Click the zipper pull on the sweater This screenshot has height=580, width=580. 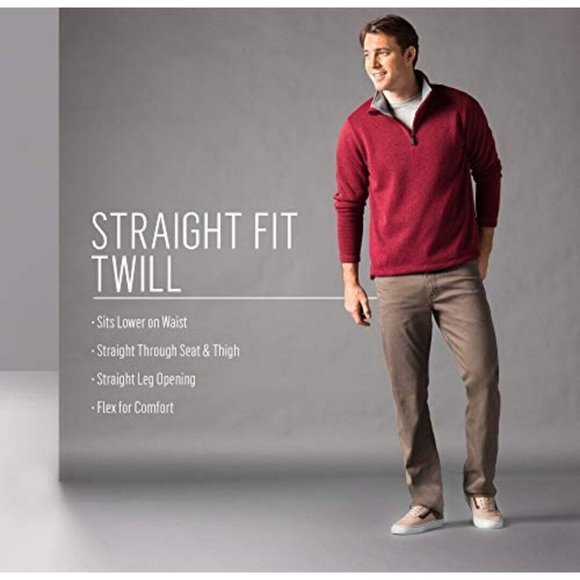coord(413,139)
